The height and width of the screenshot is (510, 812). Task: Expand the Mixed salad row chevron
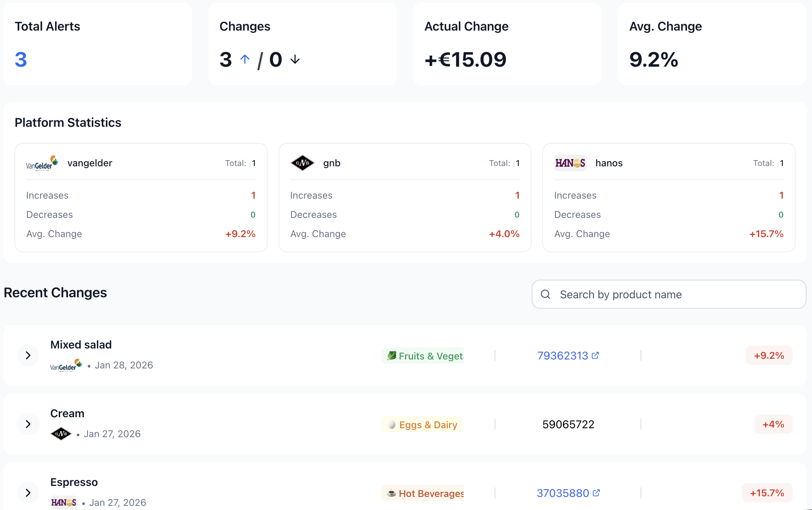pyautogui.click(x=28, y=355)
